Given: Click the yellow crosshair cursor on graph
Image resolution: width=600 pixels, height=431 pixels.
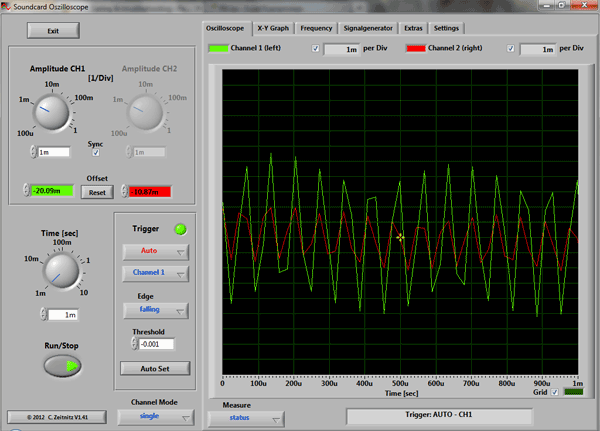Looking at the screenshot, I should (400, 237).
